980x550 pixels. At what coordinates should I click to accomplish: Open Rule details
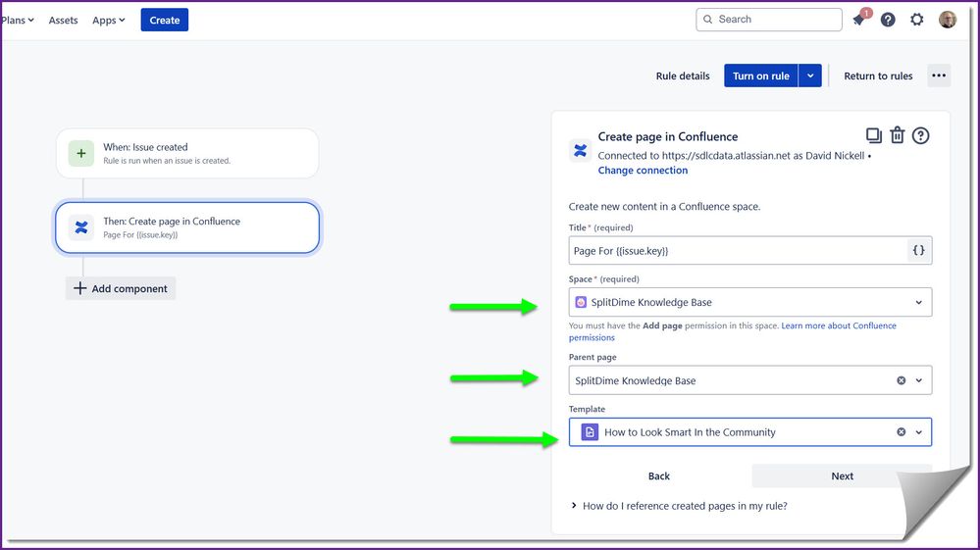[683, 75]
